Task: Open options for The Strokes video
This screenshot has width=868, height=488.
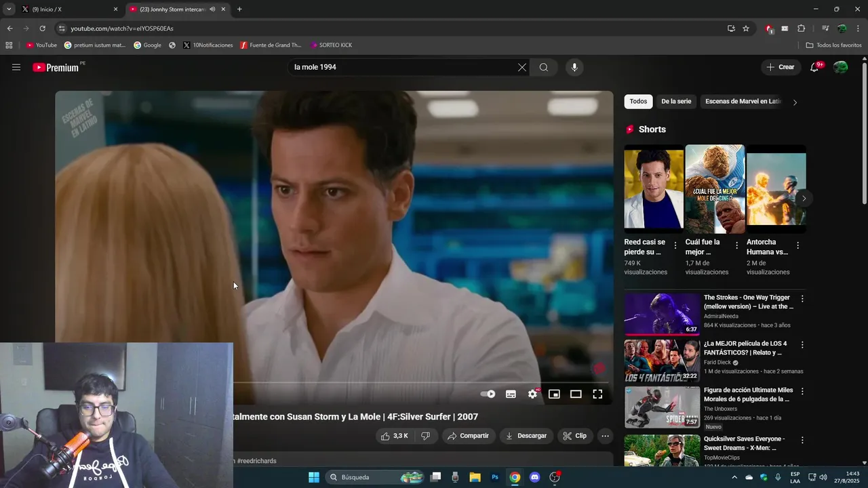Action: [x=802, y=298]
